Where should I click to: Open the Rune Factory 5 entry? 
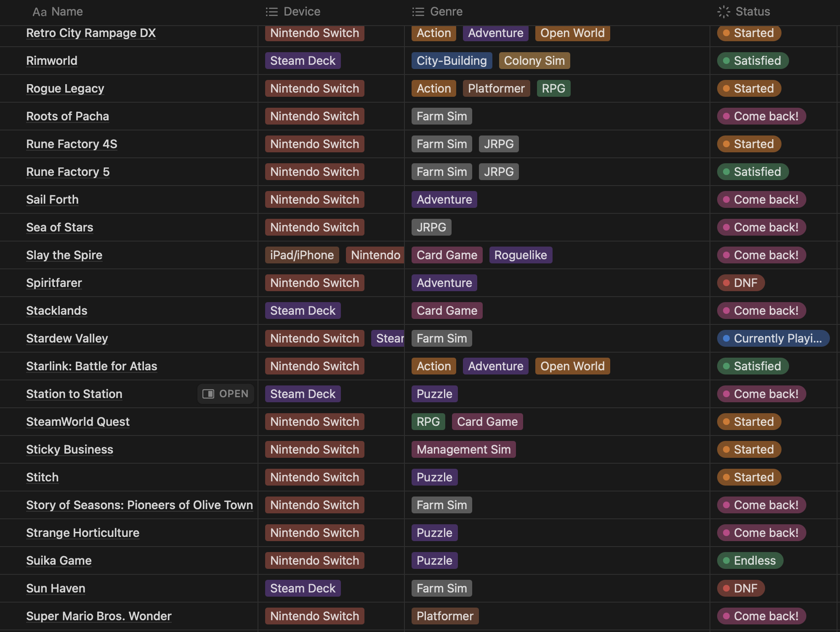[x=68, y=172]
